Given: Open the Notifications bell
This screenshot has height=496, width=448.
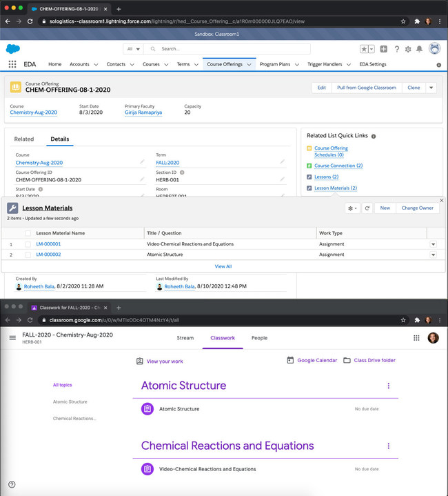Looking at the screenshot, I should (x=419, y=49).
